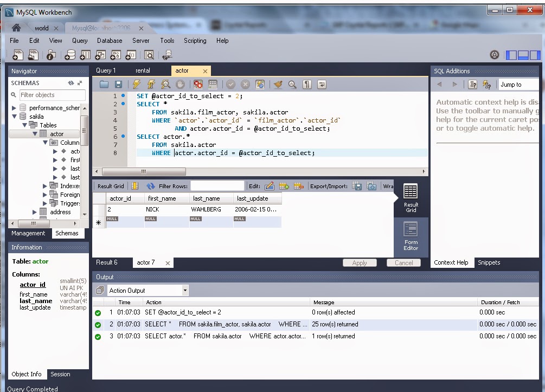Create a new stored procedure icon
This screenshot has height=392, width=545.
click(116, 55)
